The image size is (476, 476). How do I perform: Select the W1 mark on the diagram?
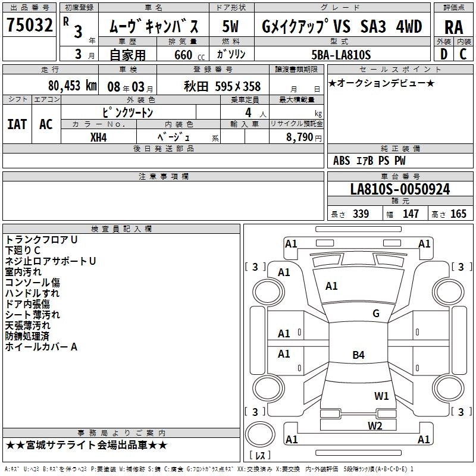coord(381,396)
